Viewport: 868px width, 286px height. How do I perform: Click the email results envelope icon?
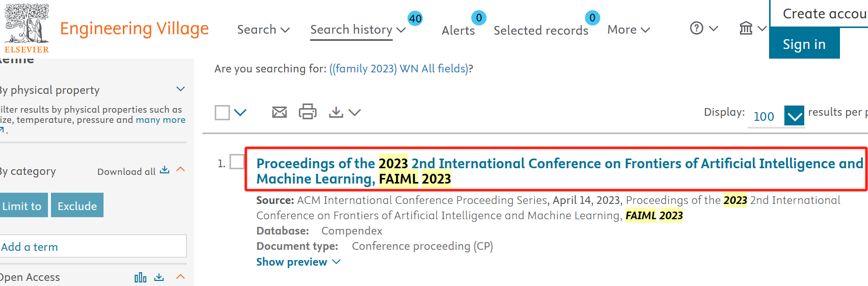279,112
